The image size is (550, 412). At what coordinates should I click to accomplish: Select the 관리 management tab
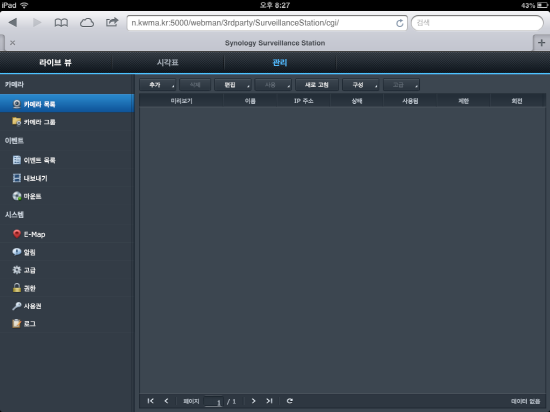pyautogui.click(x=280, y=62)
